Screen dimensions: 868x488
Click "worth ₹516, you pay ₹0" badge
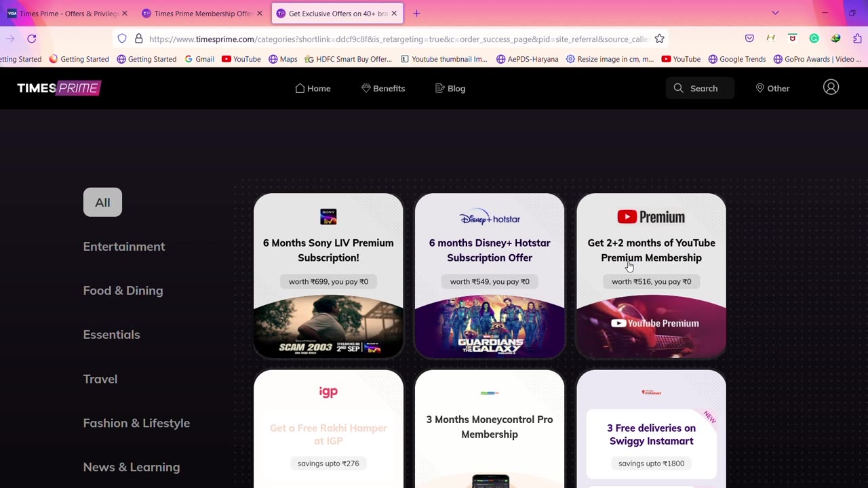(x=651, y=281)
